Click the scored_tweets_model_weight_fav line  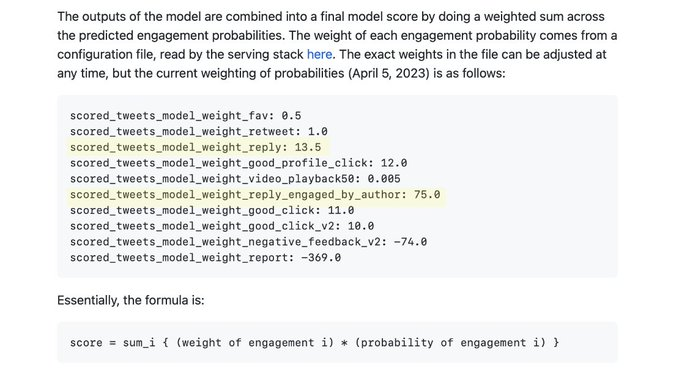pyautogui.click(x=185, y=116)
